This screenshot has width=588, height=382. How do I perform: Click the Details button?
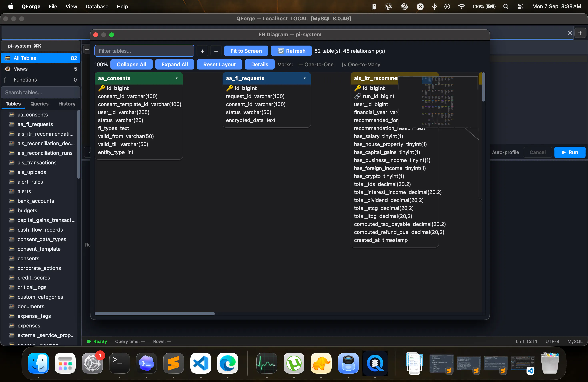(x=260, y=65)
